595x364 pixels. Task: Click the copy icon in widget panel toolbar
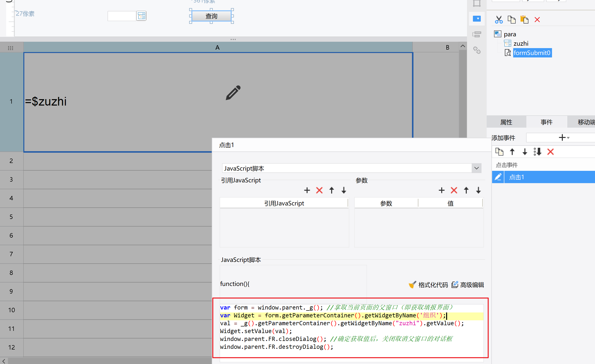click(x=511, y=20)
